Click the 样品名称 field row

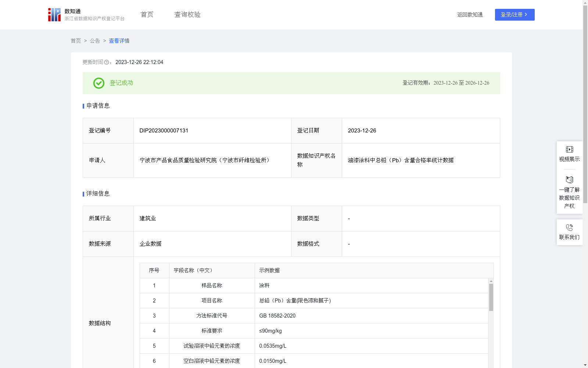(x=314, y=286)
